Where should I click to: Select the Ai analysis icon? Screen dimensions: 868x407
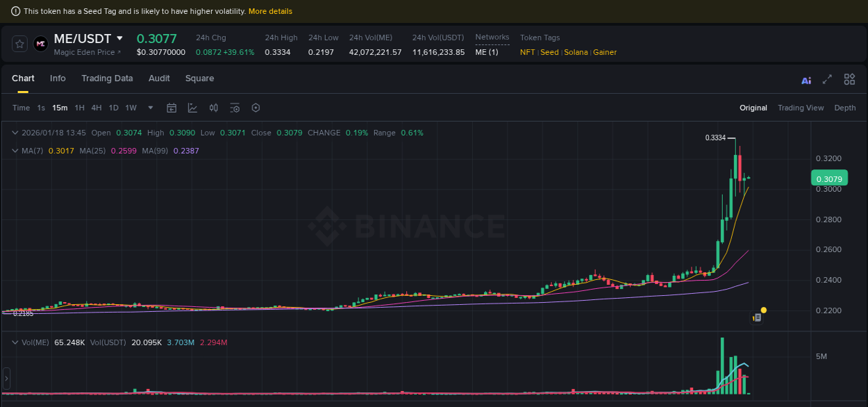806,80
